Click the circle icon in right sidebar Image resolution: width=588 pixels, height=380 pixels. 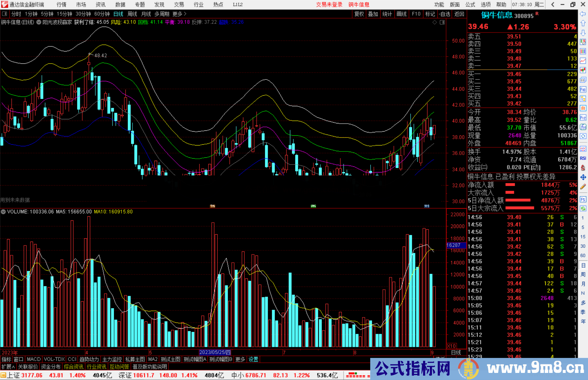pos(583,136)
